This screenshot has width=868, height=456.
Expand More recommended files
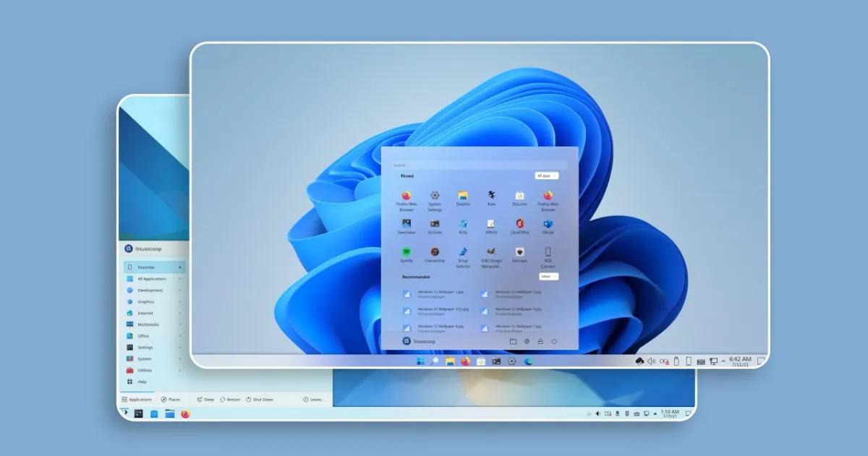548,276
